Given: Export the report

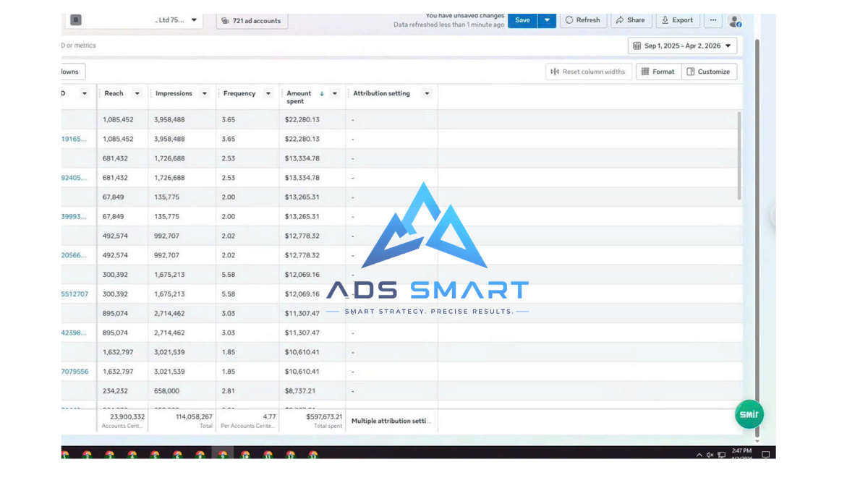Looking at the screenshot, I should (x=678, y=20).
